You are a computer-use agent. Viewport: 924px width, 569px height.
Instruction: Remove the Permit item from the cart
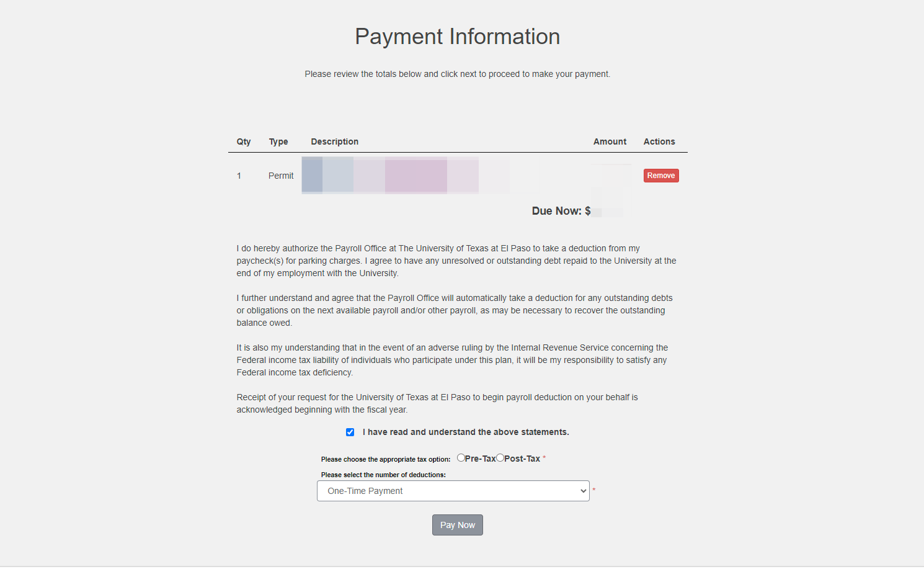click(x=661, y=176)
